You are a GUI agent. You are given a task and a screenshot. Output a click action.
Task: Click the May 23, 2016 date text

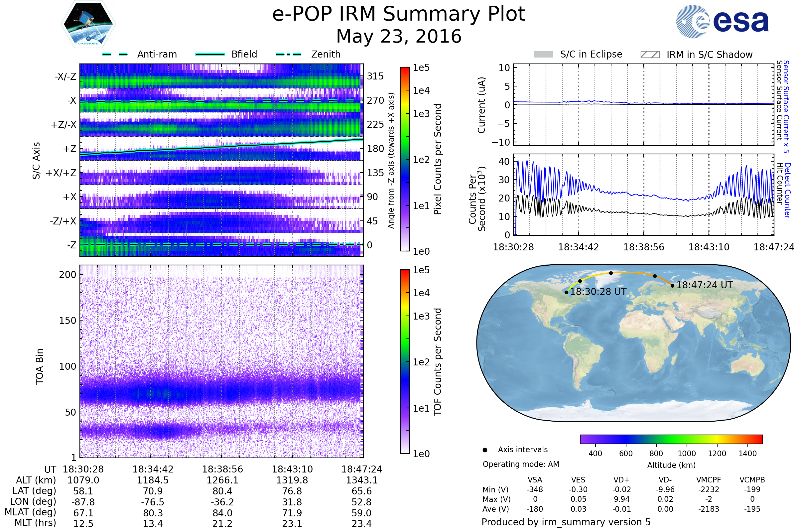399,37
